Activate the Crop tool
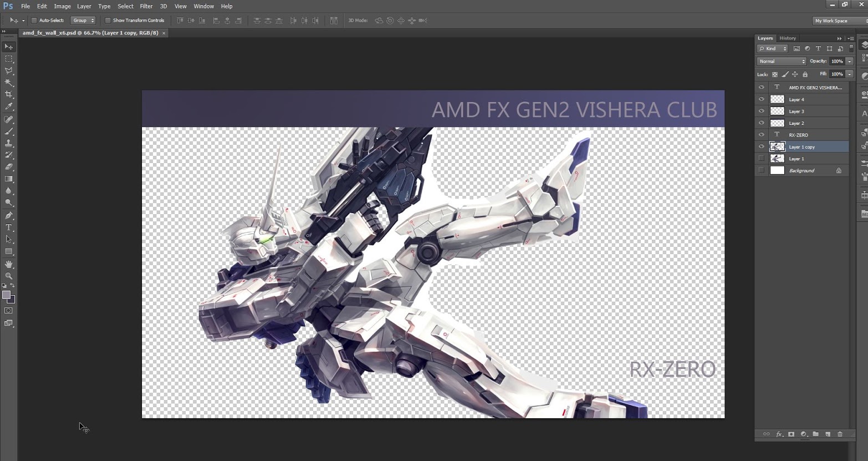The height and width of the screenshot is (461, 868). point(9,94)
